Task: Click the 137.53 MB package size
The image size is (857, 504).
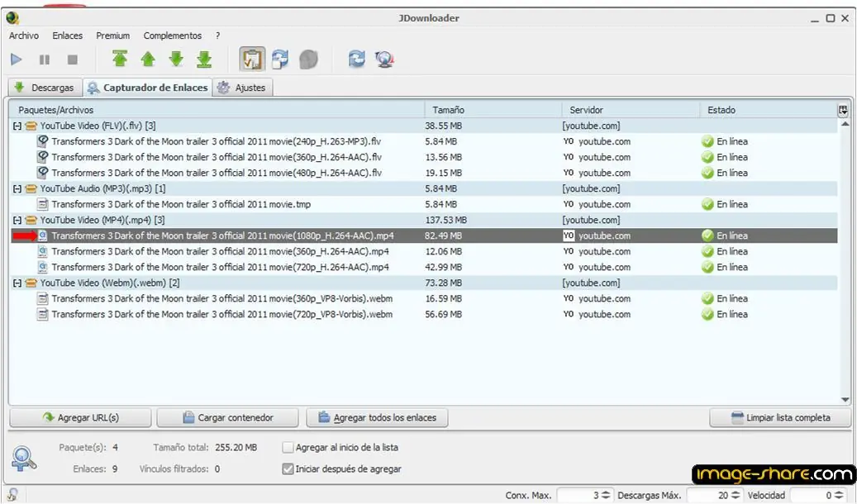Action: pyautogui.click(x=445, y=221)
